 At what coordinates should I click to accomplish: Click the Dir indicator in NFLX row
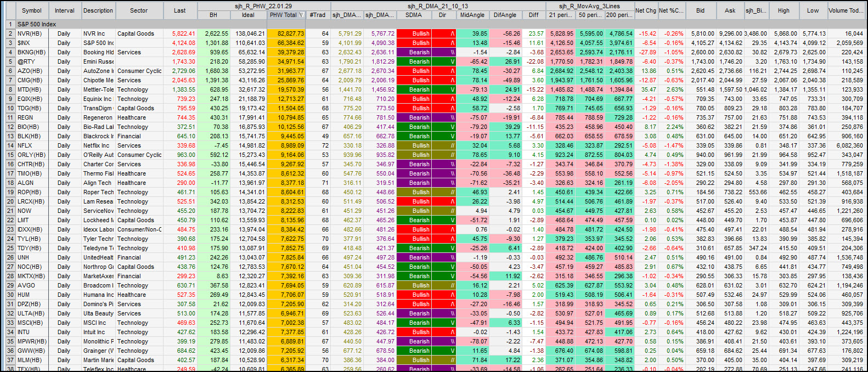(x=444, y=145)
